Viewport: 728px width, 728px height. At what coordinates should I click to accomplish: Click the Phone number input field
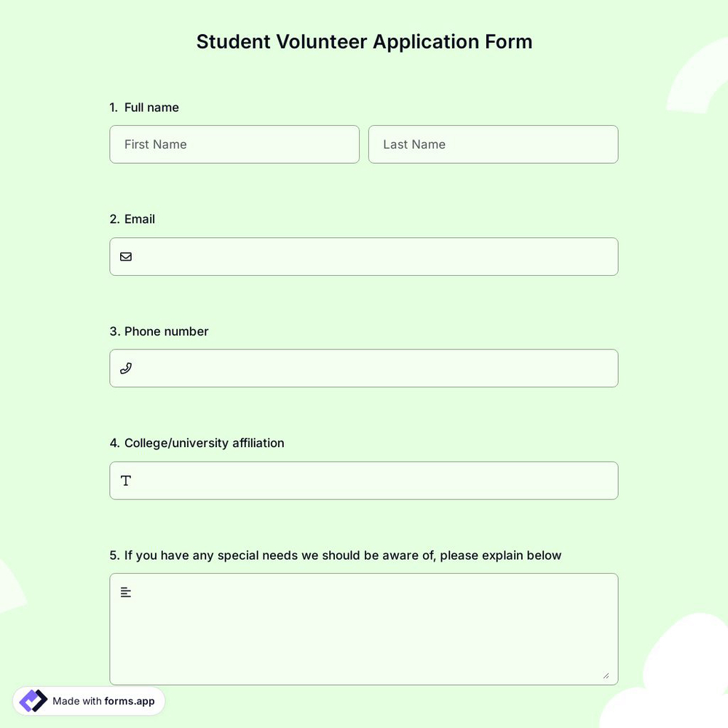click(x=364, y=368)
